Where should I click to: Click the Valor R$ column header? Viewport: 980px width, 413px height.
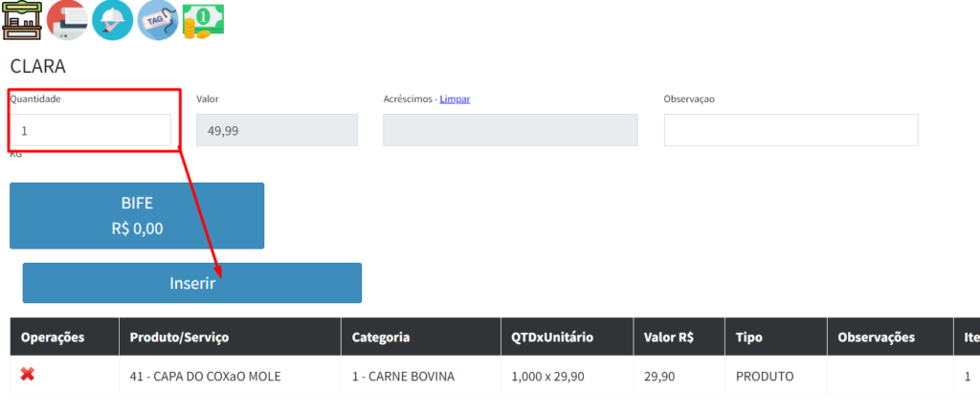tap(668, 337)
